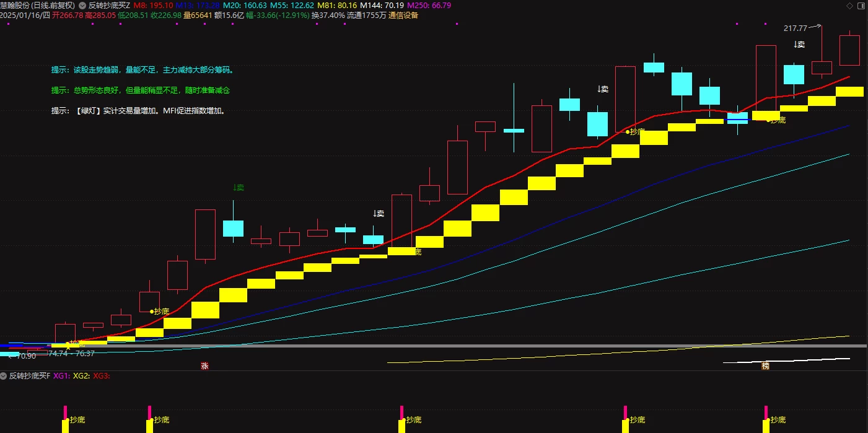
Task: Click the 榜 event marker
Action: [x=765, y=366]
